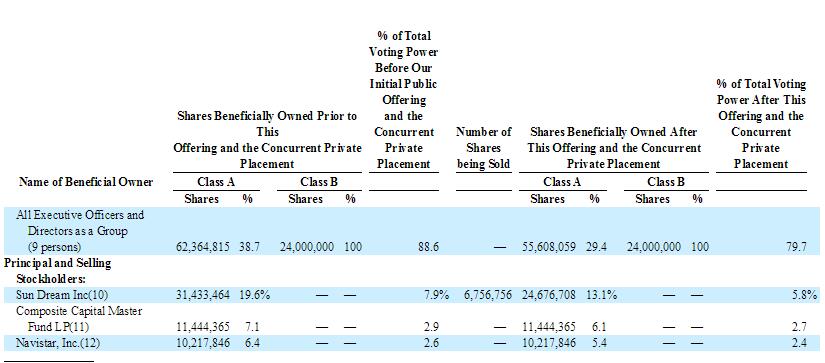Viewport: 825px width, 363px height.
Task: Click the 'Name of Beneficial Owner' column header
Action: click(x=86, y=182)
